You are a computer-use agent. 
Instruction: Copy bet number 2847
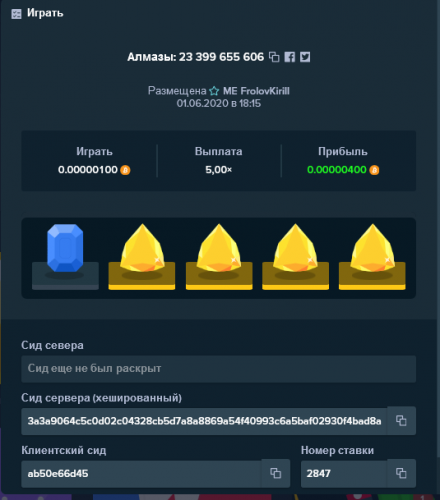[x=401, y=473]
